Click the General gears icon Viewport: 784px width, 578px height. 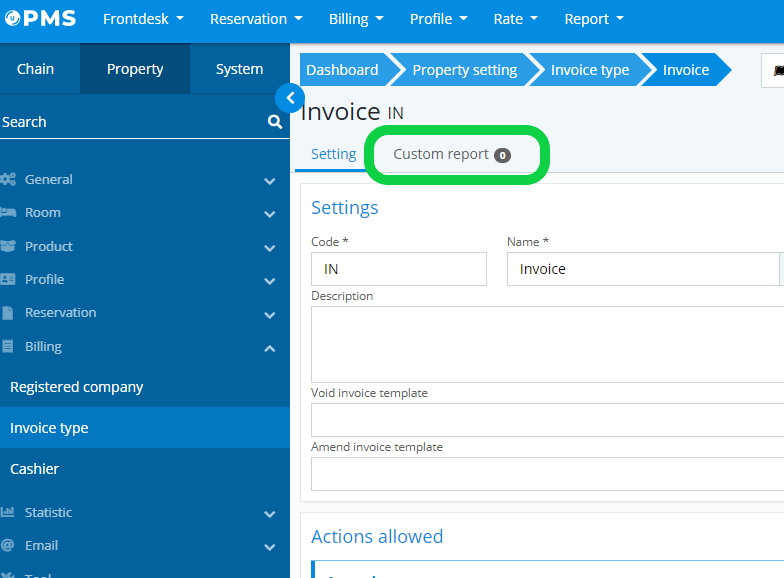8,180
